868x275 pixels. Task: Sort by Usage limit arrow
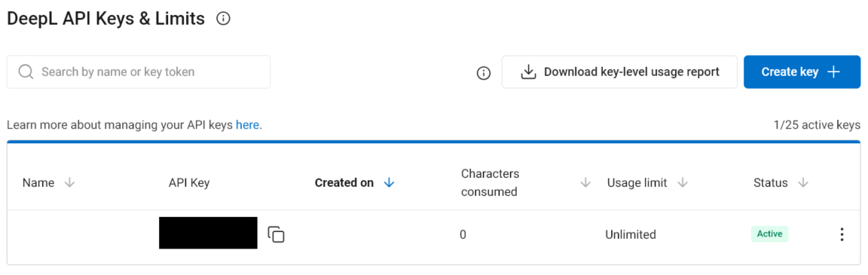pos(683,182)
